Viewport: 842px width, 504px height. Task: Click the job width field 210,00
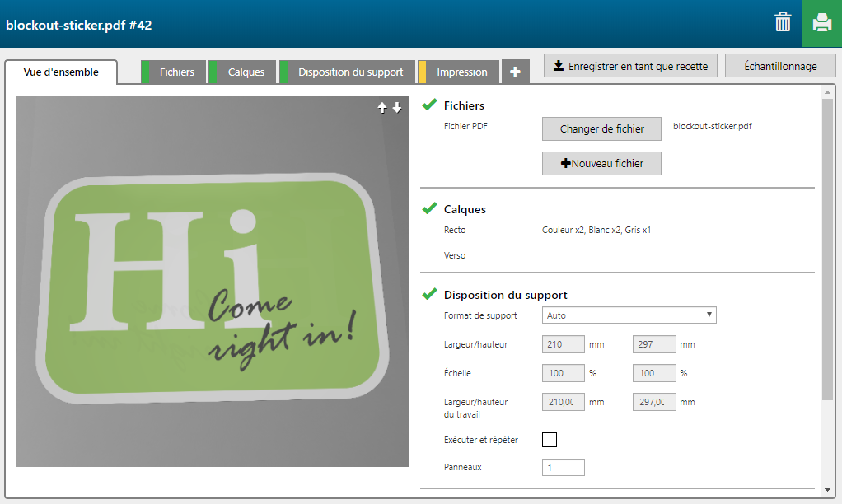point(564,402)
